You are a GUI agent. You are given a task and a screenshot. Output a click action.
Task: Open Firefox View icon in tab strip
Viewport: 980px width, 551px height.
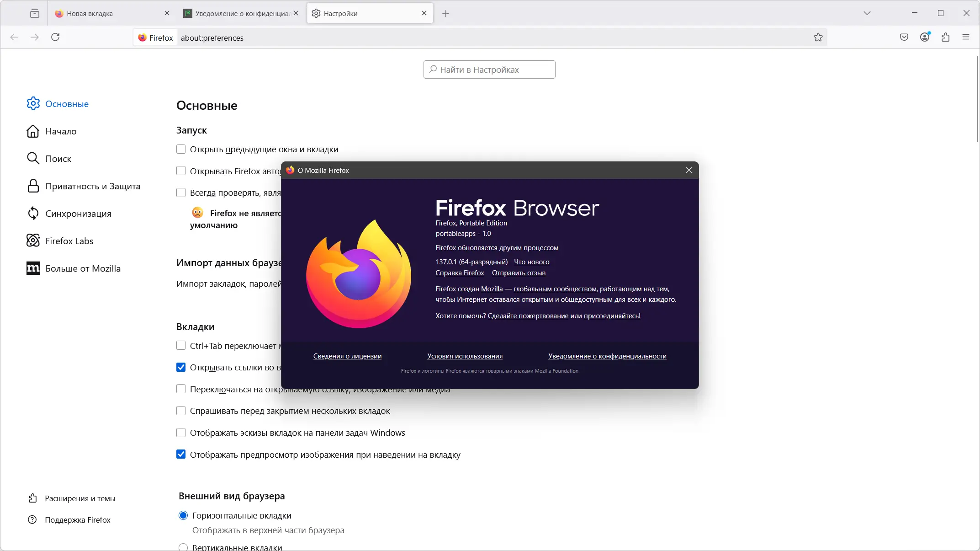35,13
